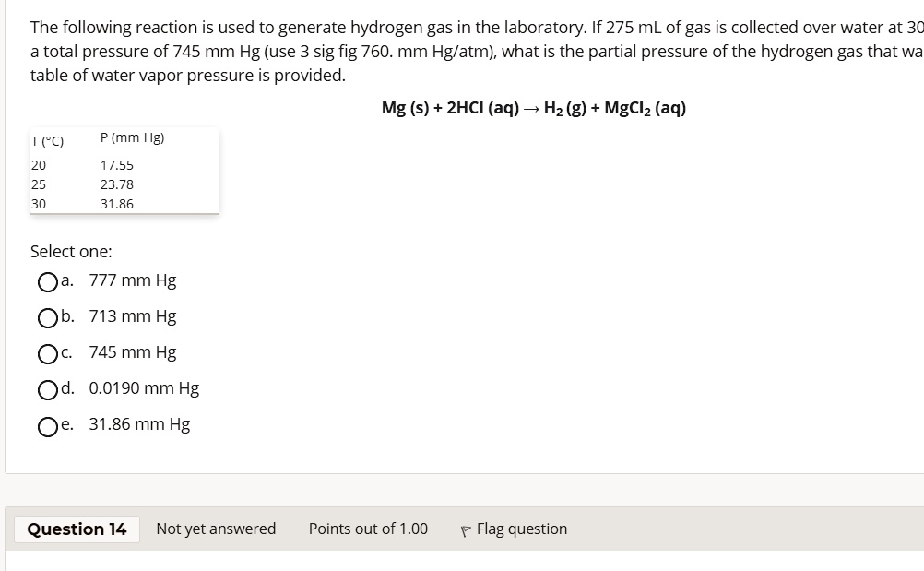
Task: Click the 31.86 pressure value in the table
Action: [117, 204]
